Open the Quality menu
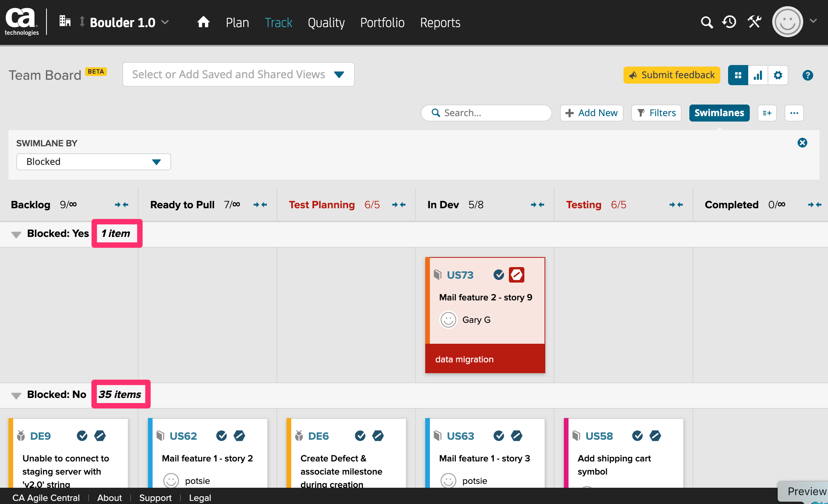 [326, 22]
